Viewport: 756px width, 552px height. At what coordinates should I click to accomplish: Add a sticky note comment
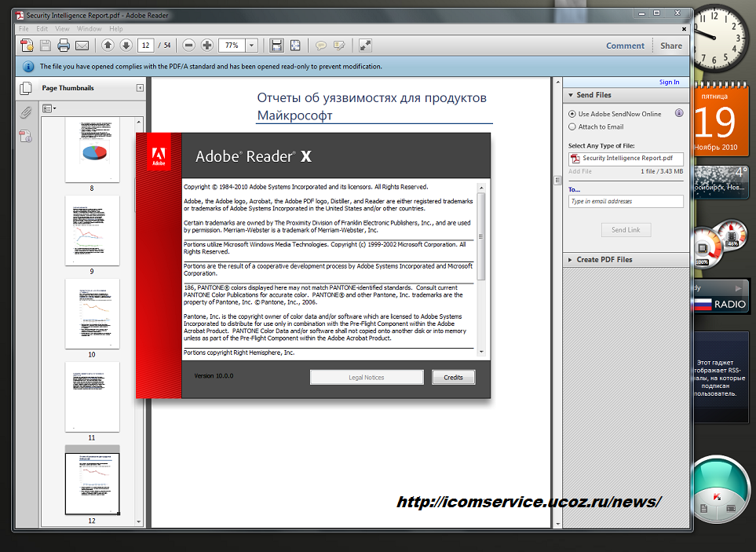coord(320,46)
